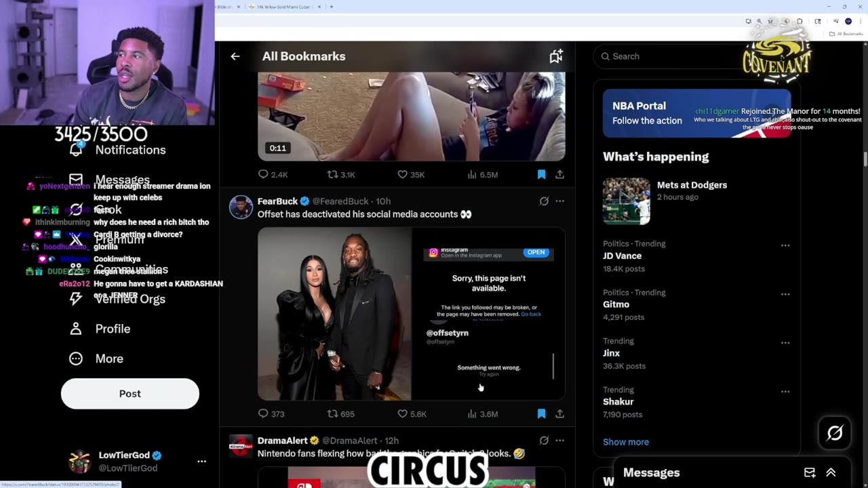The image size is (868, 488).
Task: Open the browser profile avatar
Action: click(x=848, y=22)
